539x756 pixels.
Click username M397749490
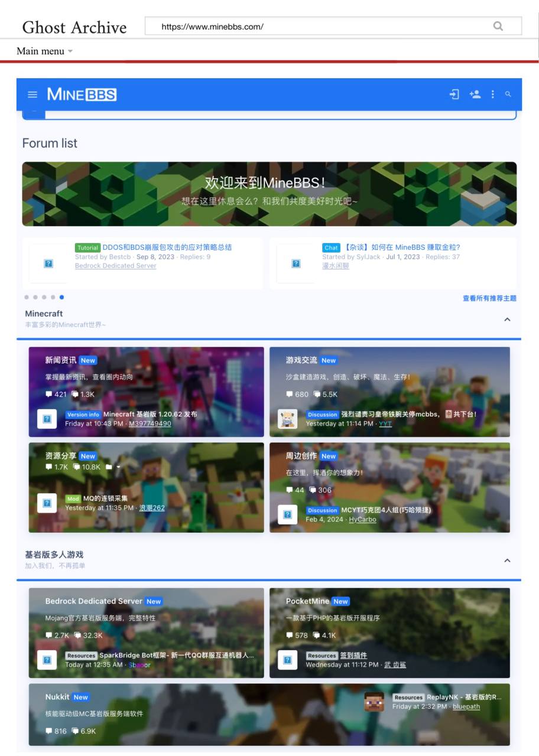150,423
